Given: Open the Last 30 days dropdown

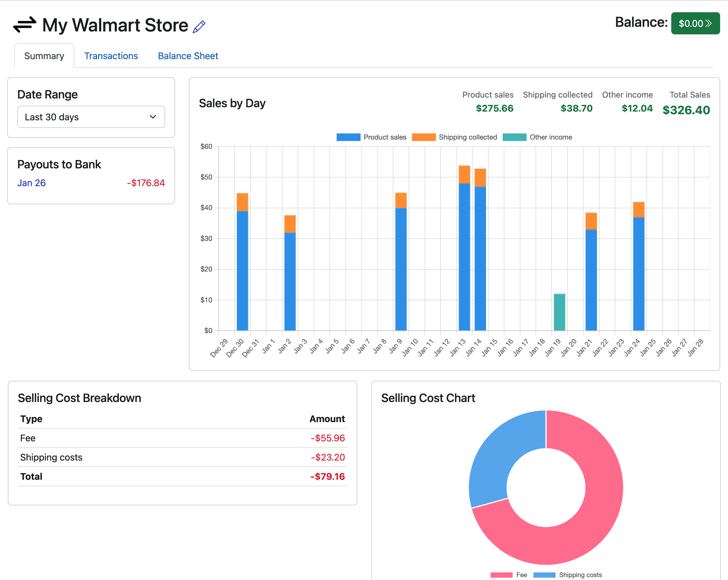Looking at the screenshot, I should pos(91,117).
